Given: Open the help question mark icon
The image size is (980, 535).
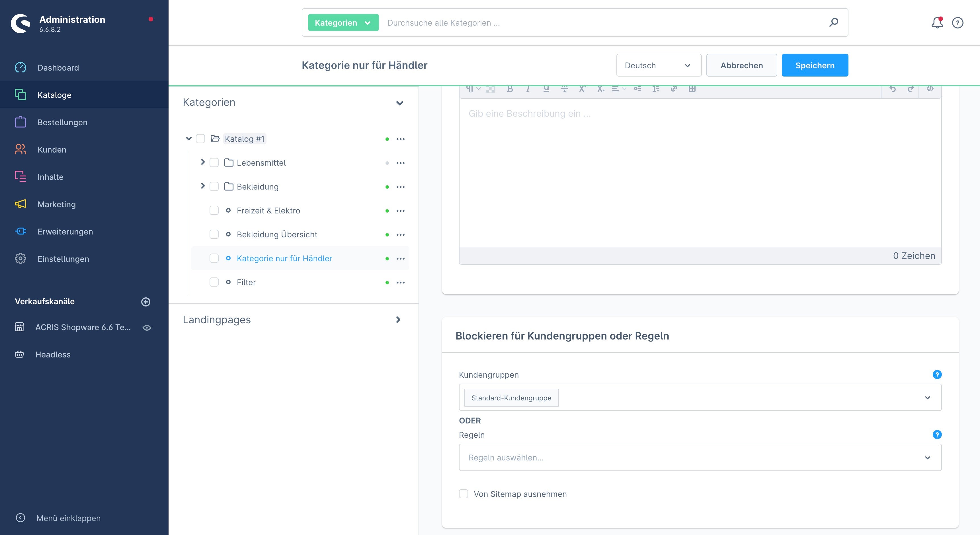Looking at the screenshot, I should coord(958,23).
